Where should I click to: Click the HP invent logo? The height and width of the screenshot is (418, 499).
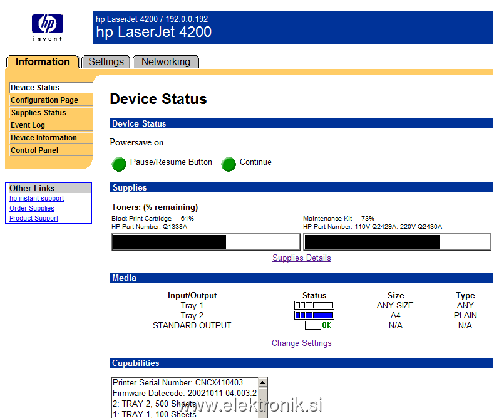(x=47, y=27)
